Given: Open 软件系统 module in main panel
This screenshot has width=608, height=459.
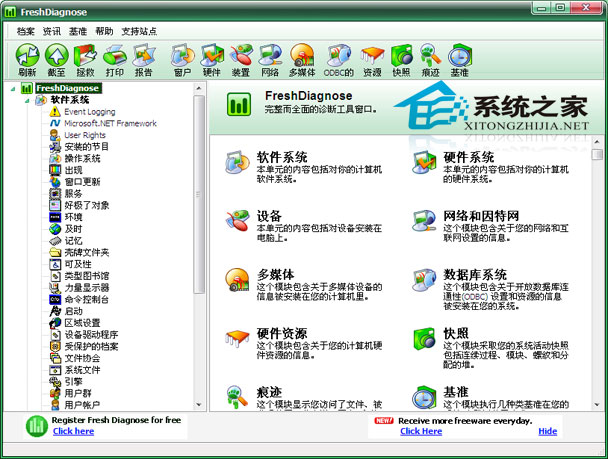Looking at the screenshot, I should [x=282, y=157].
